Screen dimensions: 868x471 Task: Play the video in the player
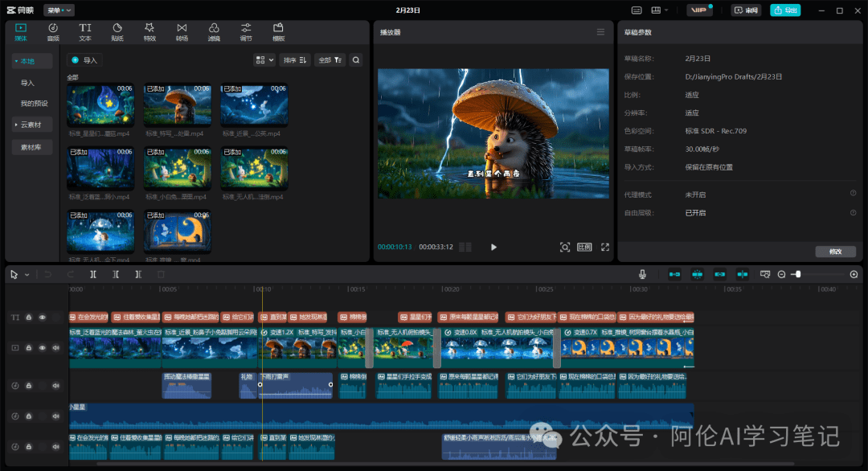493,247
